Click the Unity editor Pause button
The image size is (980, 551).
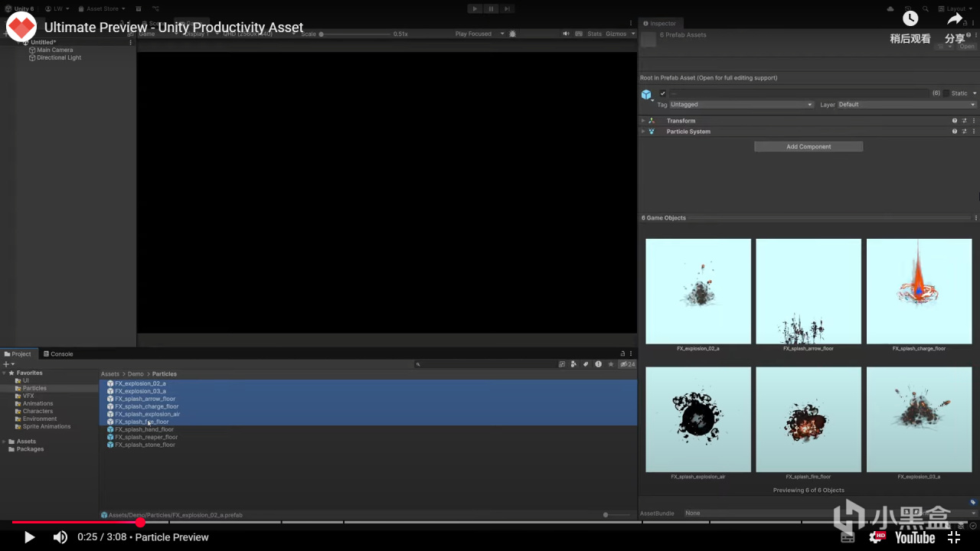[x=491, y=8]
